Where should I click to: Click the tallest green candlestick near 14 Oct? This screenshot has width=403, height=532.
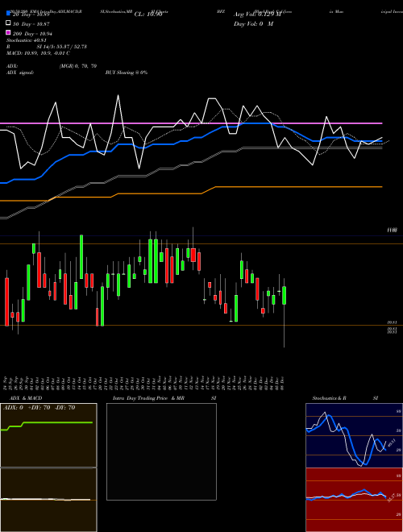point(81,256)
